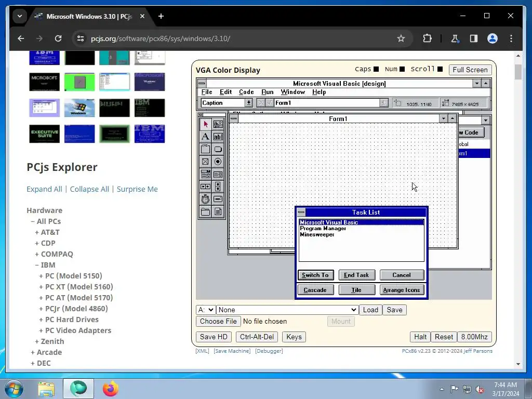The width and height of the screenshot is (532, 399).
Task: Open Visual Basic main window control menu
Action: point(202,84)
